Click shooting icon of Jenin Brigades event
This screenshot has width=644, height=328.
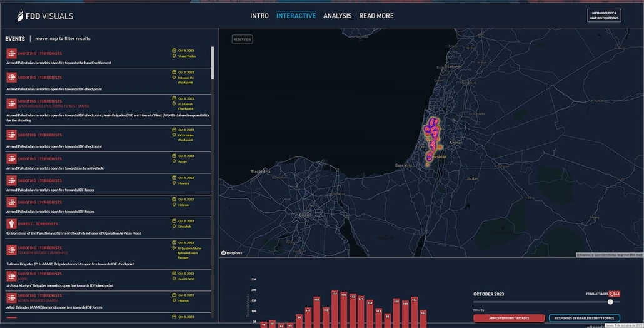11,103
